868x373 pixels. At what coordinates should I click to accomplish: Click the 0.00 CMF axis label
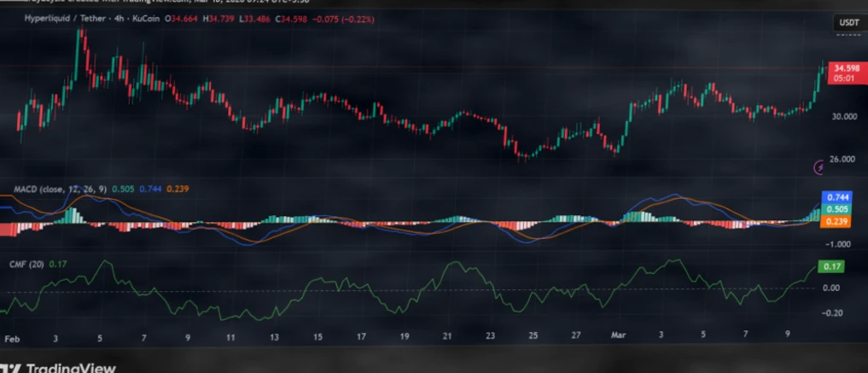[831, 288]
